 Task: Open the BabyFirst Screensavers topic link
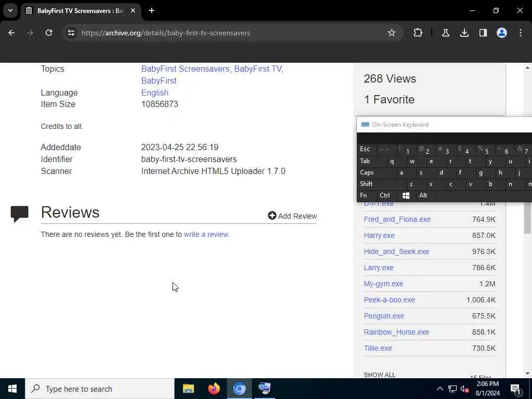(x=185, y=69)
